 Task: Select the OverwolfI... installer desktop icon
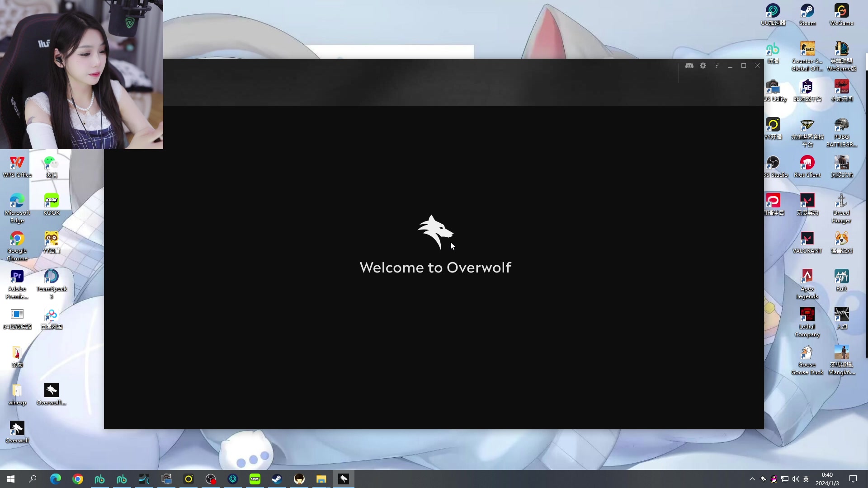coord(52,394)
